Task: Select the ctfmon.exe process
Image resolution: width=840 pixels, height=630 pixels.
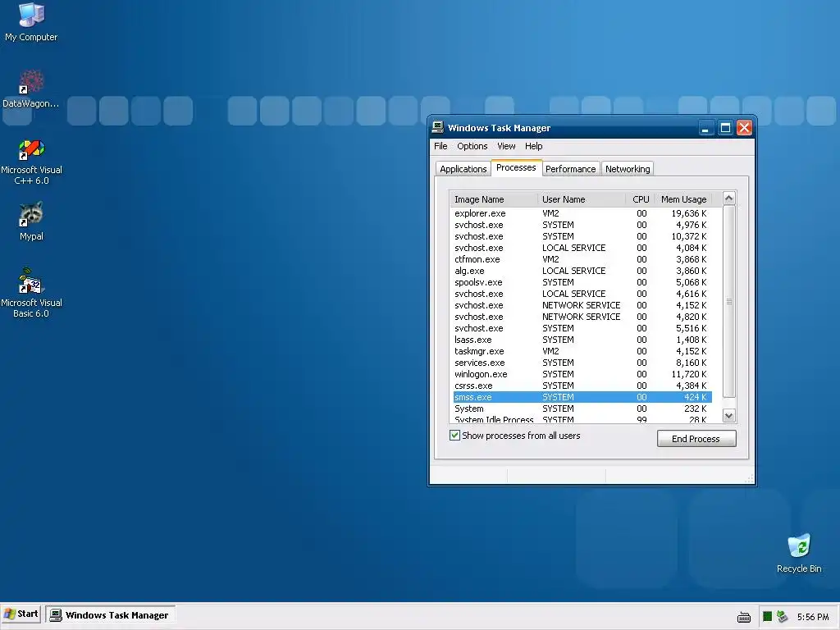Action: click(582, 259)
